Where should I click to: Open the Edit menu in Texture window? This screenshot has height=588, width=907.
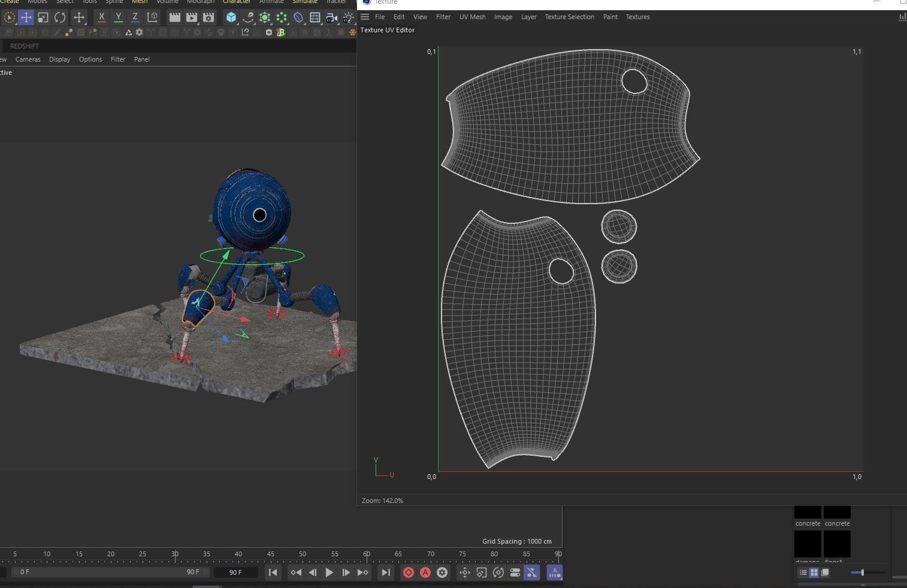pos(399,17)
